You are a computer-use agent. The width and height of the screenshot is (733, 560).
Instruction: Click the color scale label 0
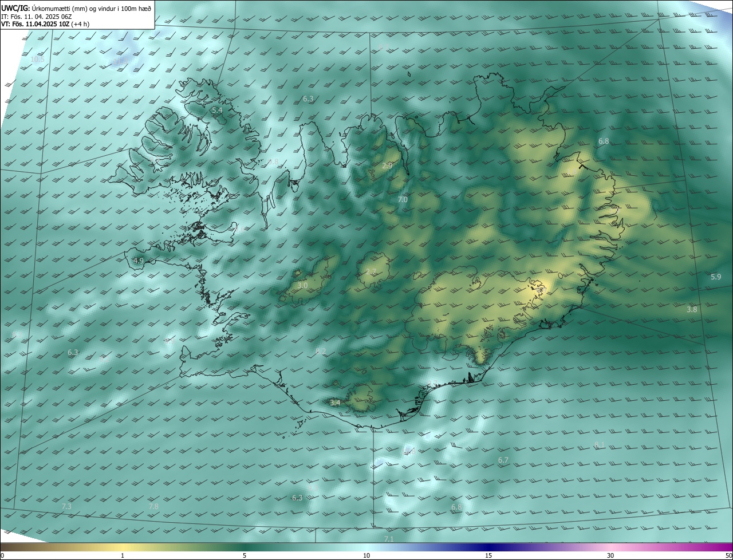pyautogui.click(x=2, y=555)
